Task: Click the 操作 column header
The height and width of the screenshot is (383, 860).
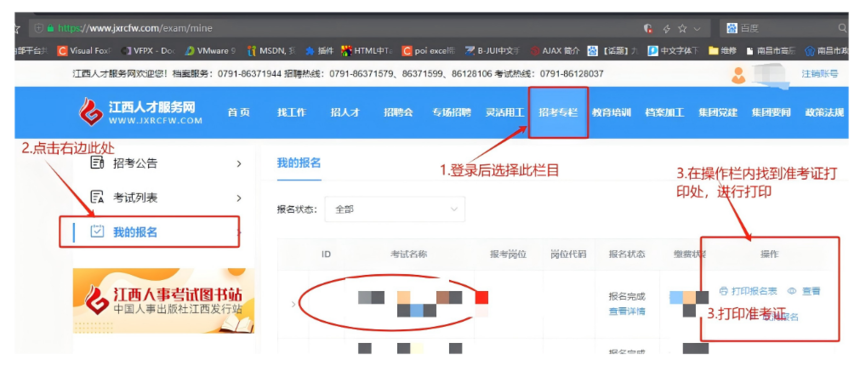Action: click(x=770, y=254)
